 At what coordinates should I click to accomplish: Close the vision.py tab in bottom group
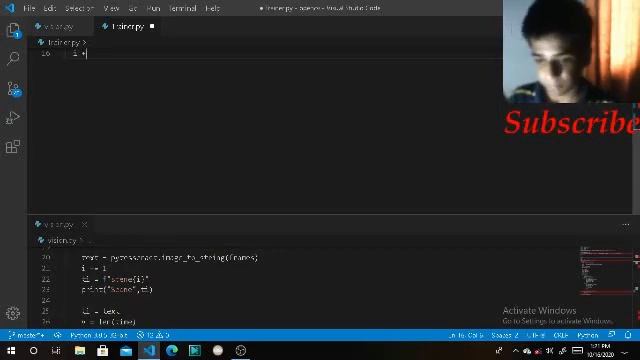84,224
